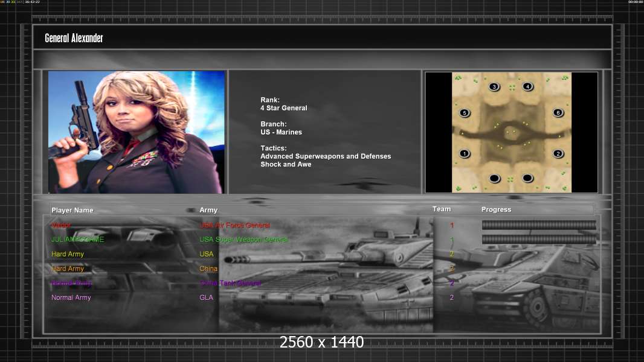This screenshot has width=644, height=362.
Task: Select start position 2 on the minimap
Action: (558, 154)
